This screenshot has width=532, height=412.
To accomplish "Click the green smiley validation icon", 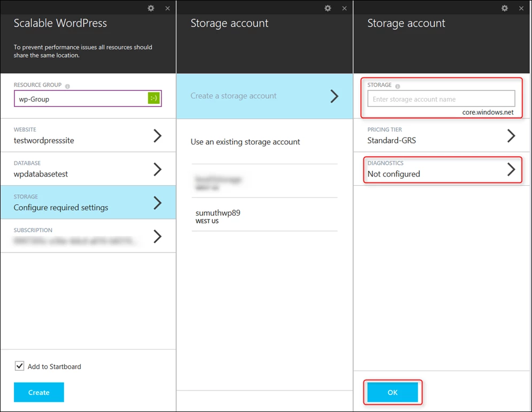I will pos(154,98).
